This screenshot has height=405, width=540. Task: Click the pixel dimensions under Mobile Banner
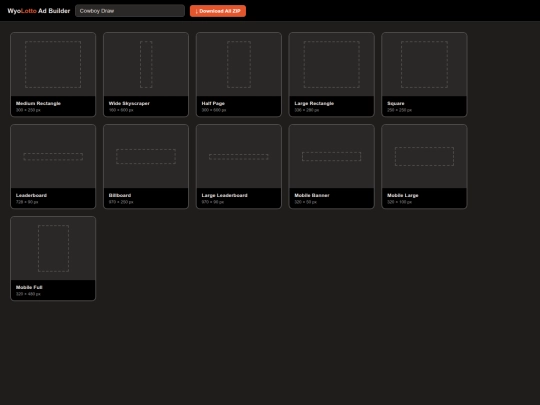coord(305,202)
